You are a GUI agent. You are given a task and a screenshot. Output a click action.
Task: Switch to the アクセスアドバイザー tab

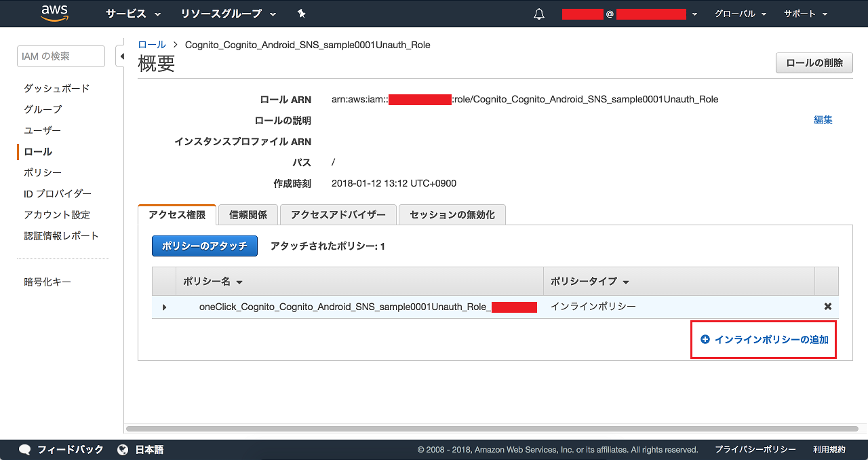tap(338, 215)
